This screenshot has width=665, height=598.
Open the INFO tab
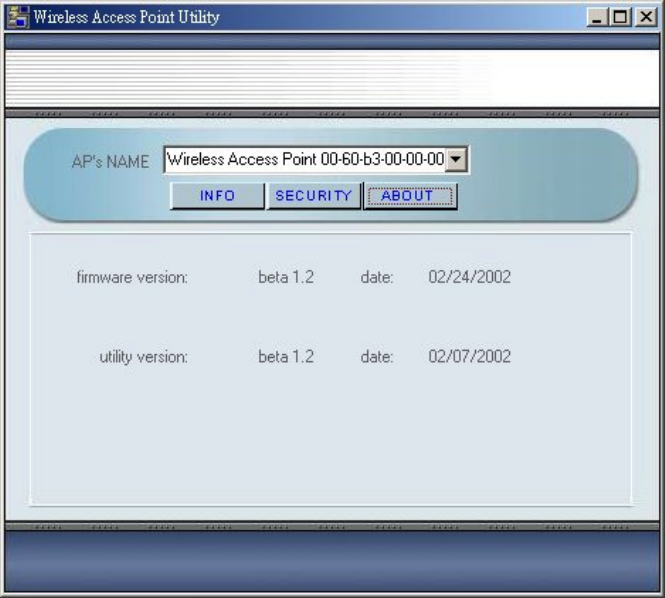pyautogui.click(x=217, y=196)
